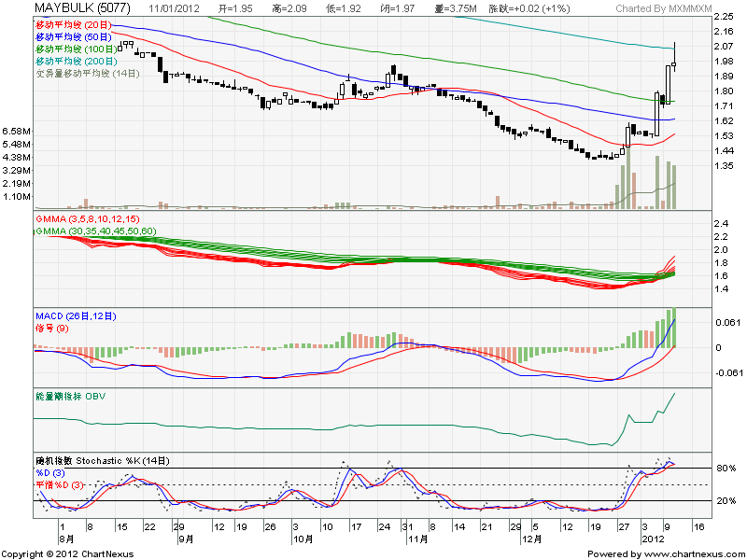Select the 200-day moving average legend label
The width and height of the screenshot is (747, 560).
[77, 60]
